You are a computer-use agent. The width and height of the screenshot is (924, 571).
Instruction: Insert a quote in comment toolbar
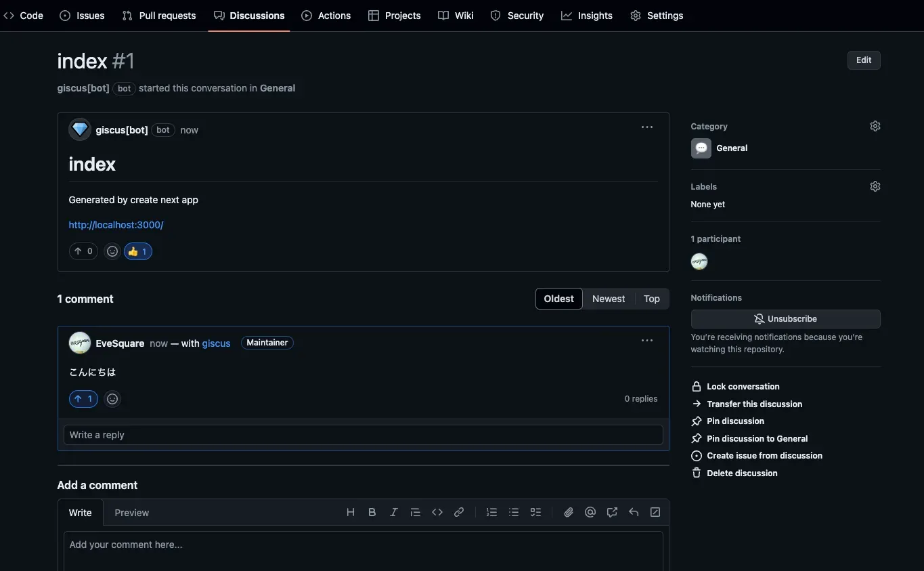[x=416, y=513]
